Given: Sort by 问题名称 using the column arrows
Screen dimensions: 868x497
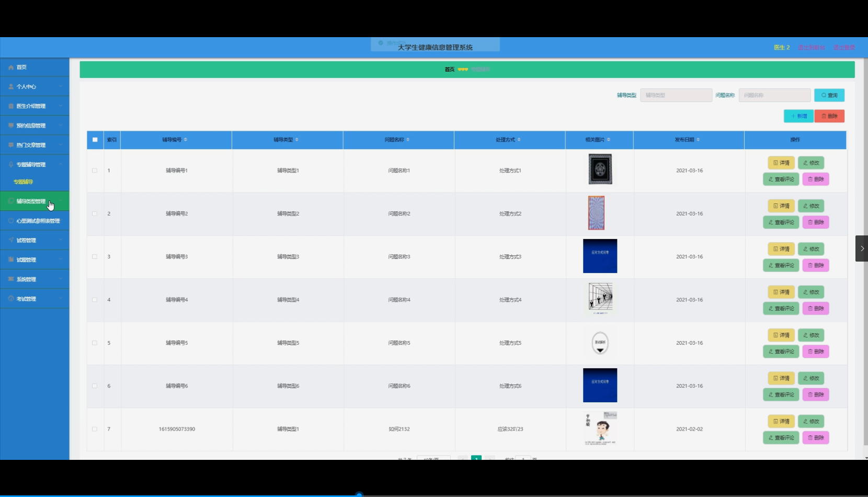Looking at the screenshot, I should point(408,140).
